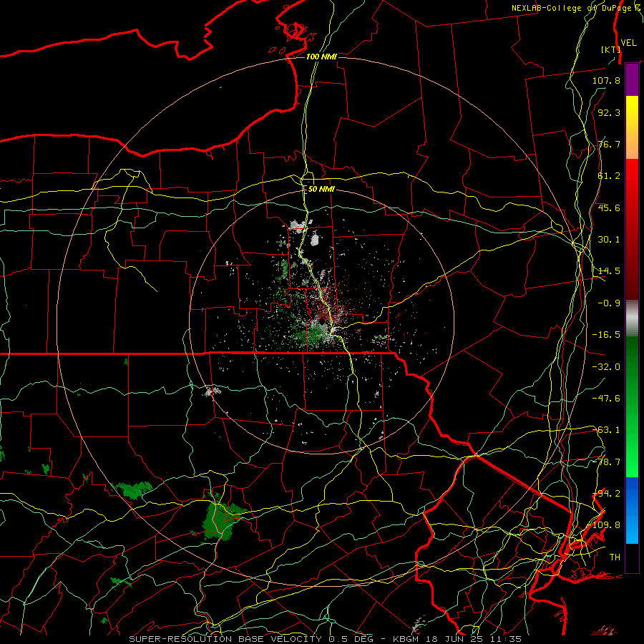Click the TH legend label

point(615,557)
